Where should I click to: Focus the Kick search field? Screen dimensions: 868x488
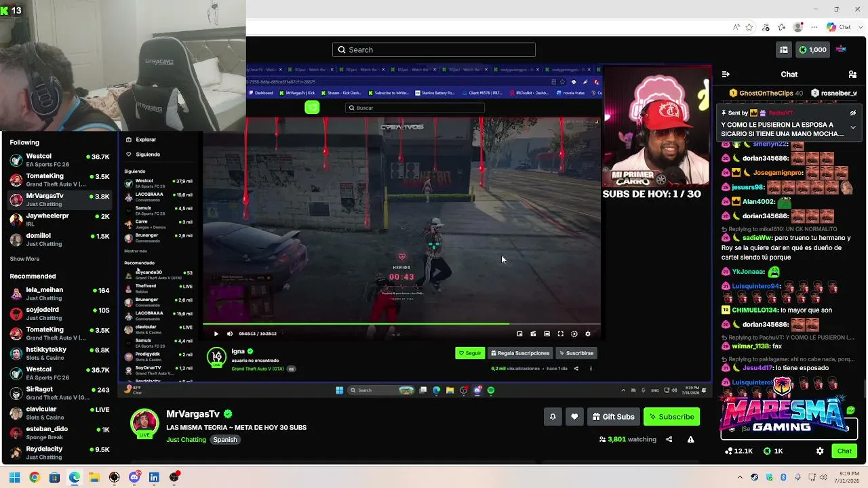(x=434, y=49)
